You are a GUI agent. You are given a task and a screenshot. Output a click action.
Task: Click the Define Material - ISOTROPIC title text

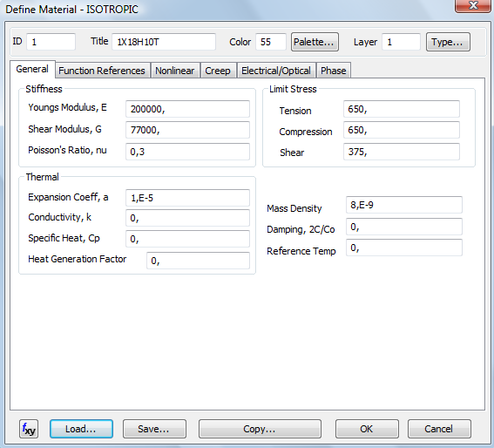(71, 10)
